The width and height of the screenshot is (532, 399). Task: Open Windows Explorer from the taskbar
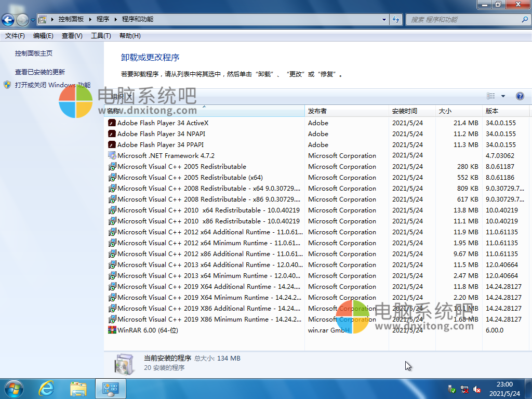tap(78, 388)
